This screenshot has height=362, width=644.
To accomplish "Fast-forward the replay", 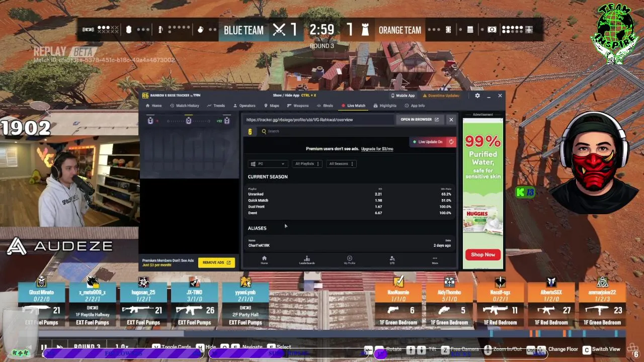I will (59, 347).
